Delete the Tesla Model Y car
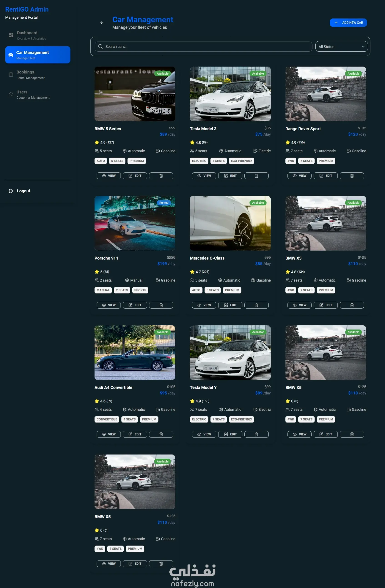385x588 pixels. [256, 434]
